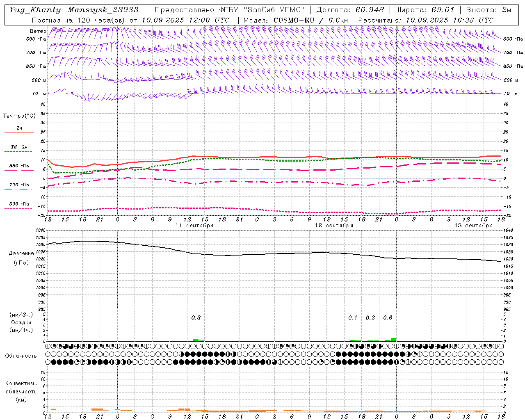The height and width of the screenshot is (420, 525).
Task: Click the 0.2 precipitation value
Action: click(370, 318)
